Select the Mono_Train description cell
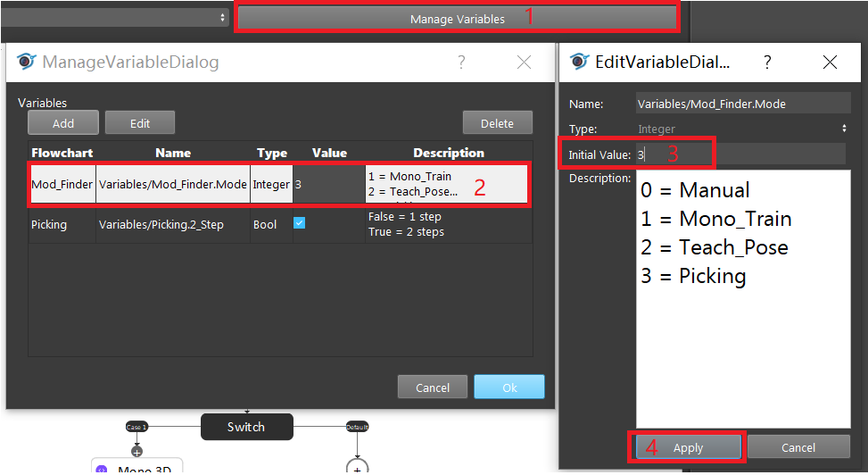Viewport: 868px width, 475px height. click(446, 184)
